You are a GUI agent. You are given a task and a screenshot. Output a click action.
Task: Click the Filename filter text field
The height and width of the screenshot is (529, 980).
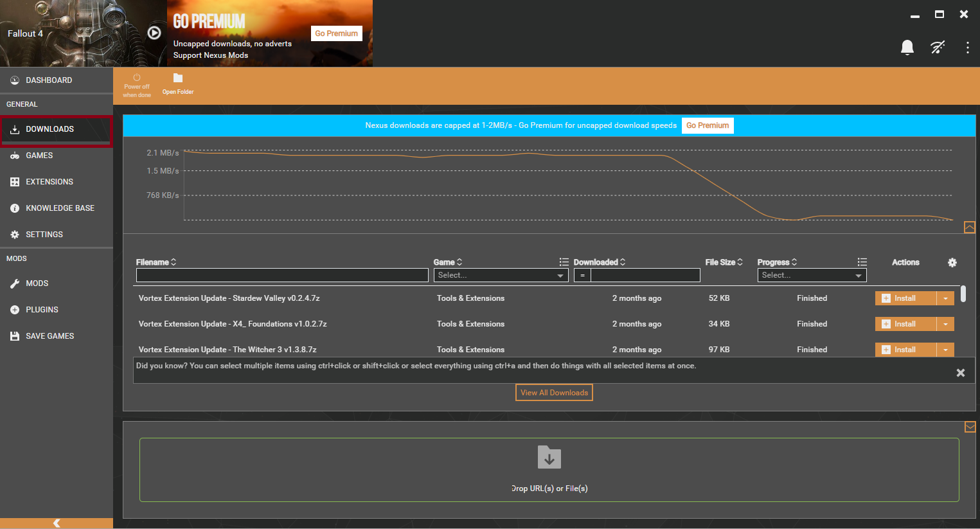[282, 275]
